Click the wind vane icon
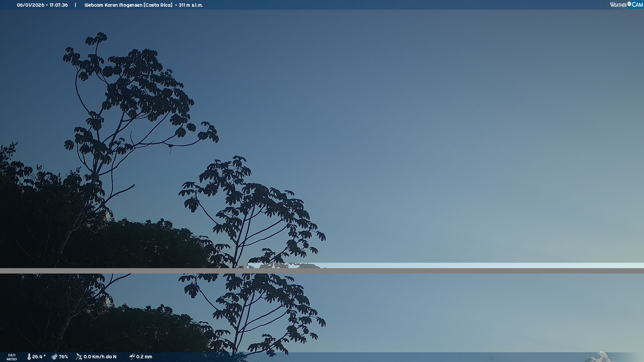644x362 pixels. click(79, 357)
